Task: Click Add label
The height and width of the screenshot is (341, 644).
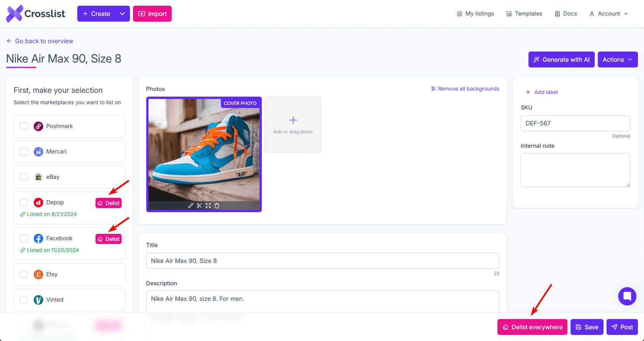Action: tap(542, 92)
